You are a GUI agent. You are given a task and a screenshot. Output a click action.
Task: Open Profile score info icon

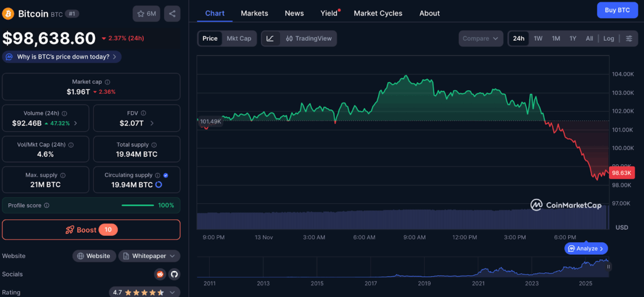tap(47, 205)
